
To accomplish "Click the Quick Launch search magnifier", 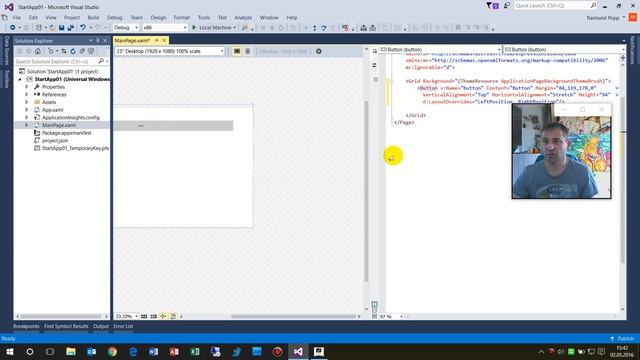I will 593,5.
